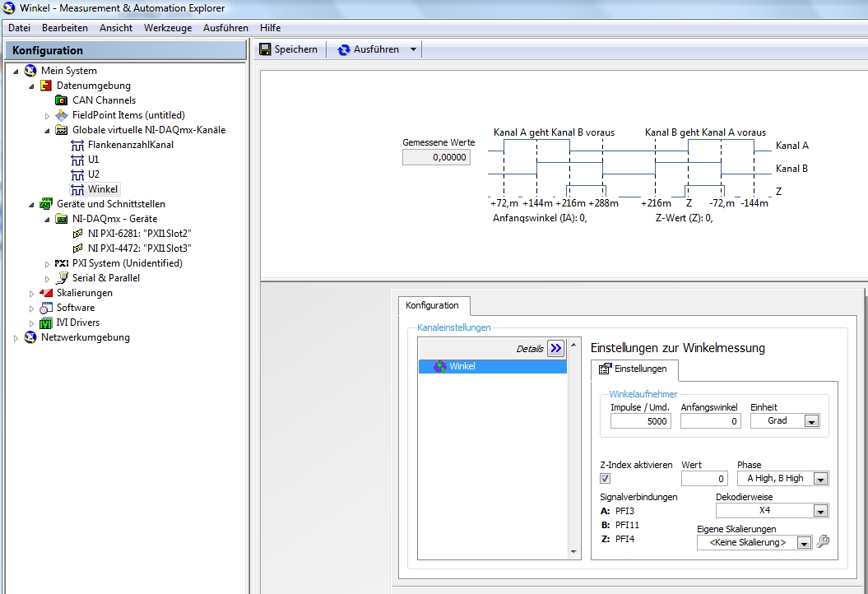Click the FlankenanzahlKanal channel icon
Image resolution: width=868 pixels, height=594 pixels.
[77, 145]
